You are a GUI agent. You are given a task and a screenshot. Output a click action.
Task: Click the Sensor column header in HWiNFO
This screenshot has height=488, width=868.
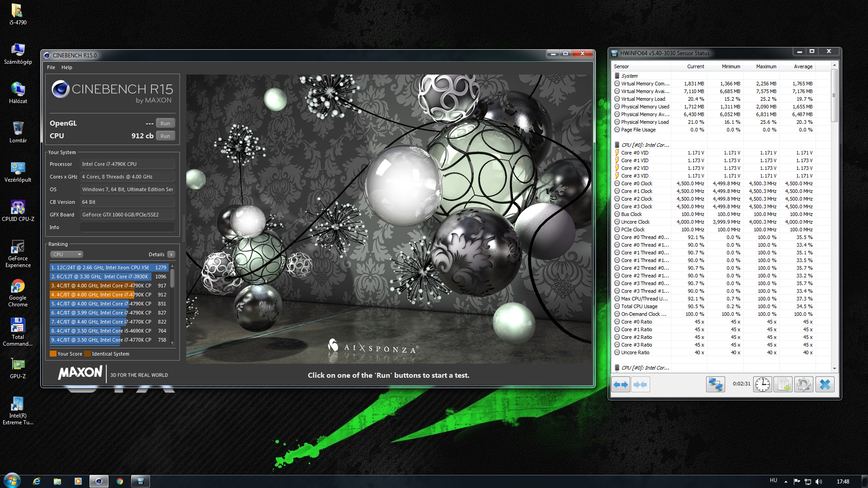tap(640, 66)
